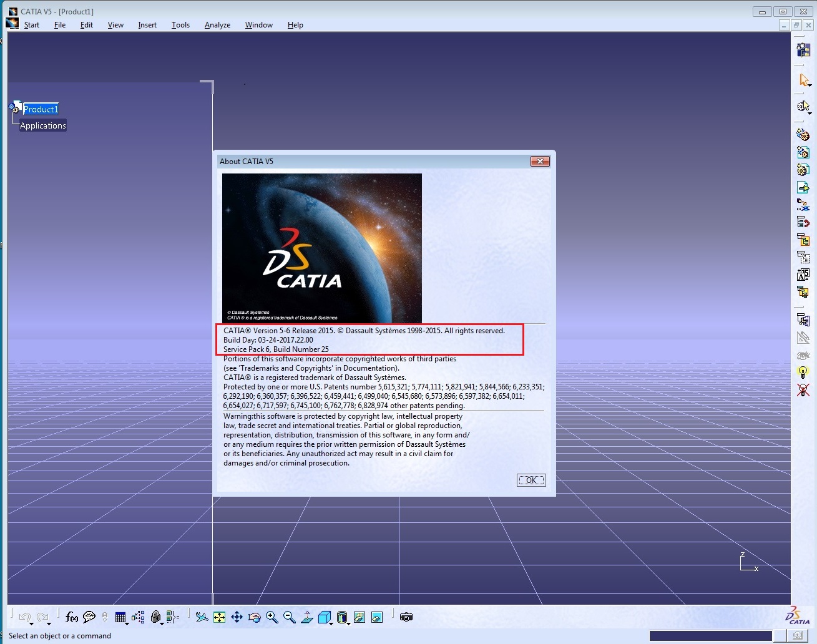
Task: Open the View menu
Action: click(115, 25)
